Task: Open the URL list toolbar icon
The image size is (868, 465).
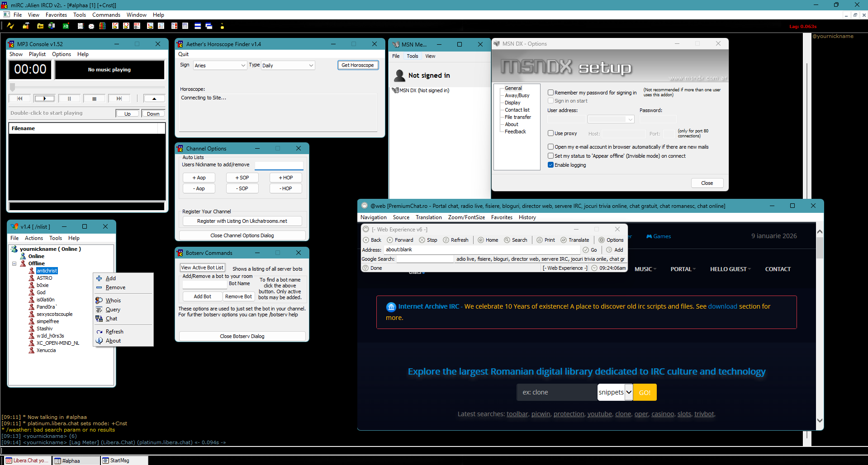Action: coord(185,26)
